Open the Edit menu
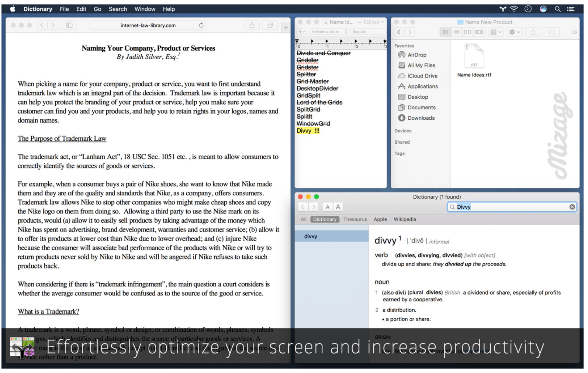 pyautogui.click(x=81, y=9)
